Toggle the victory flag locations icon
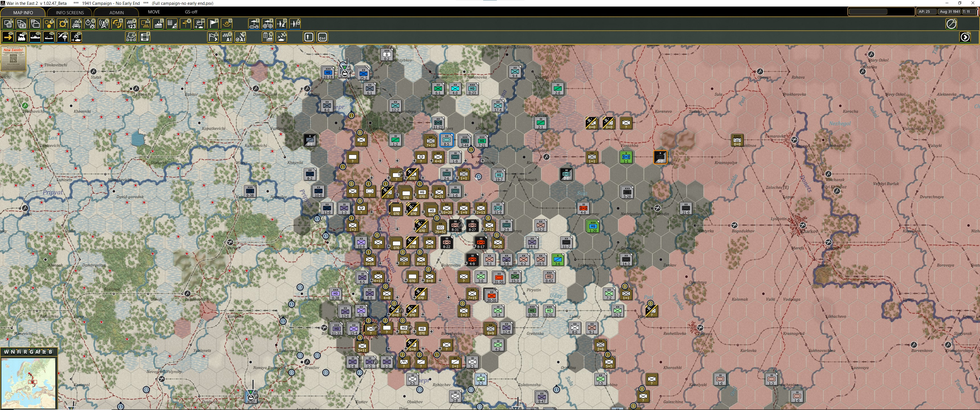The image size is (980, 410). pyautogui.click(x=213, y=24)
